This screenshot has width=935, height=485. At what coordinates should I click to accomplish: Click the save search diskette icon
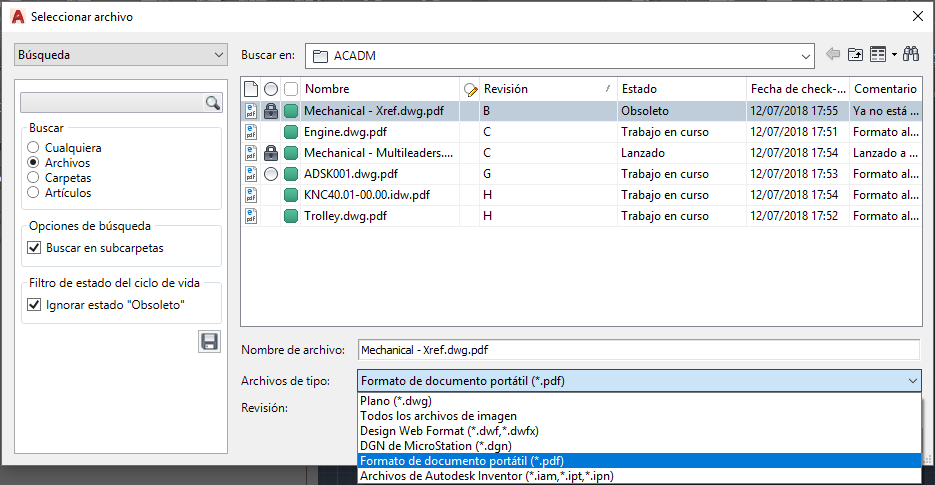coord(209,342)
